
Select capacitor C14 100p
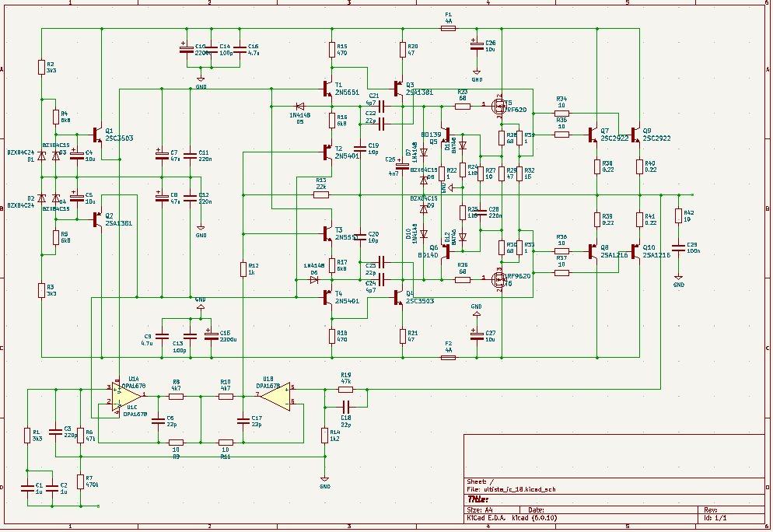coord(211,49)
